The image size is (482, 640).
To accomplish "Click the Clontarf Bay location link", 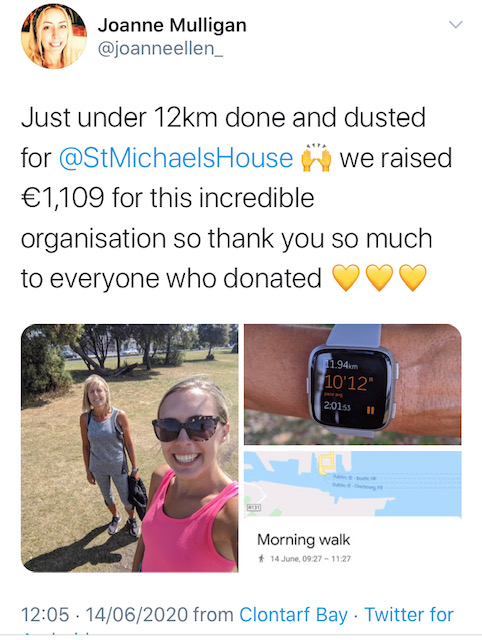I will click(293, 615).
